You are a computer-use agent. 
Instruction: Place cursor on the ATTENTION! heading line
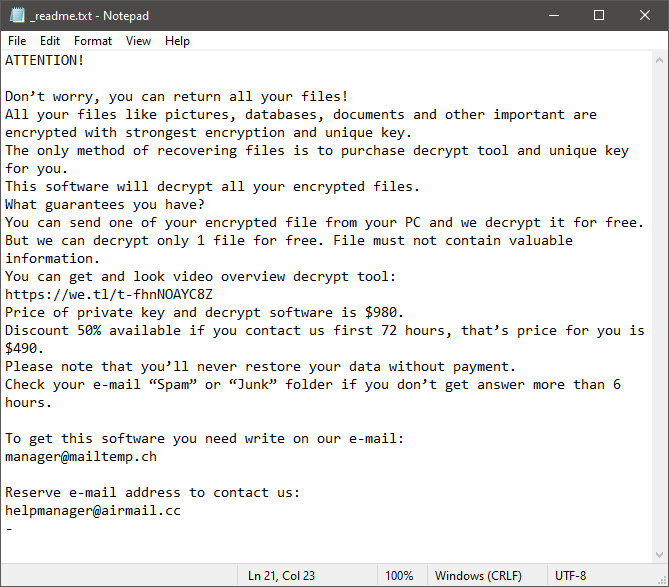(x=45, y=61)
